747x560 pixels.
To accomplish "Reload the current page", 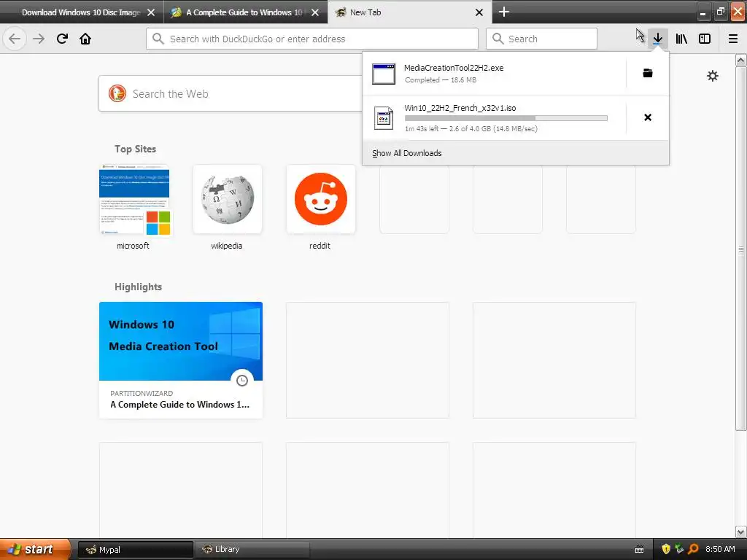I will pyautogui.click(x=62, y=39).
